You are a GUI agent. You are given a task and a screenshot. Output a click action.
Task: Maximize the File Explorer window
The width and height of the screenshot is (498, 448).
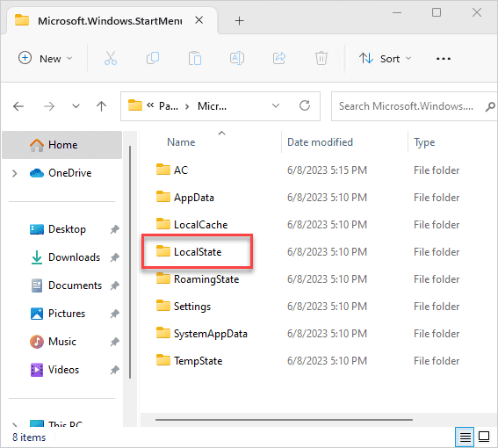point(437,12)
